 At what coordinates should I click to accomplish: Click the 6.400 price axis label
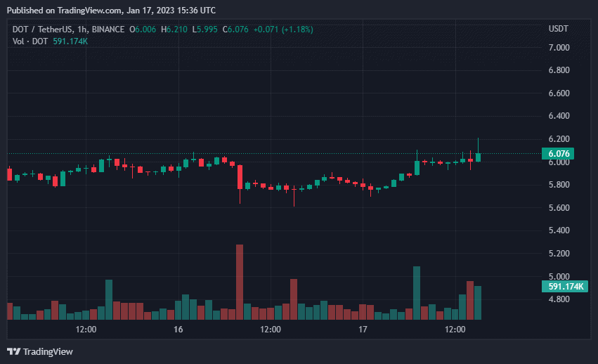(559, 116)
